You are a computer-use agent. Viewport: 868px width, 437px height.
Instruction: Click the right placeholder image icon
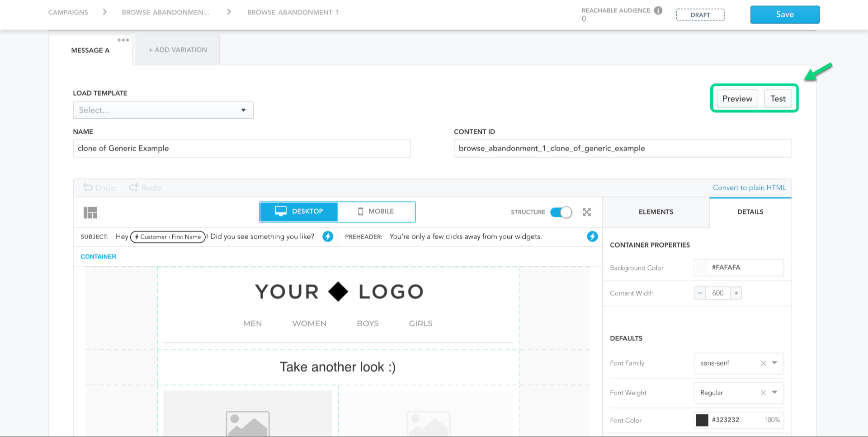coord(429,424)
